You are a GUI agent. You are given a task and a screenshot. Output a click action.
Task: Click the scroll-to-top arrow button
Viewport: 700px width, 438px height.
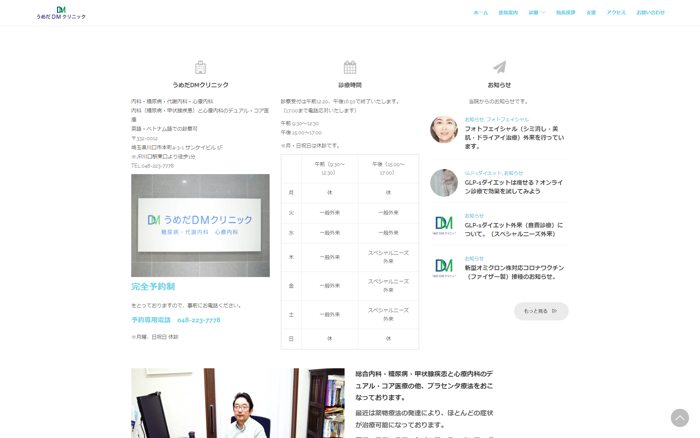tap(679, 418)
